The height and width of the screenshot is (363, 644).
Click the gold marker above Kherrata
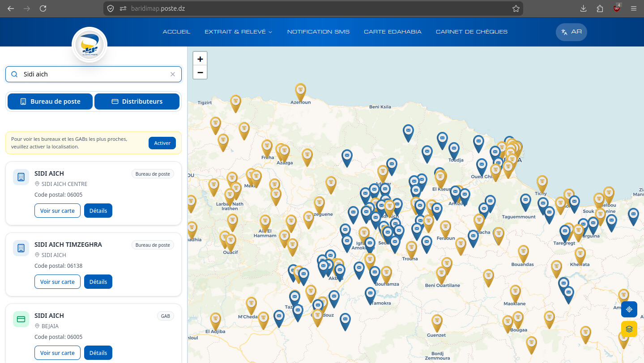(580, 255)
